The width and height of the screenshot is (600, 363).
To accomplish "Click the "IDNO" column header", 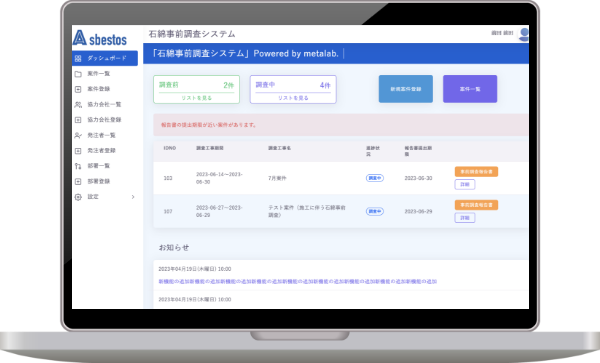I will [170, 148].
